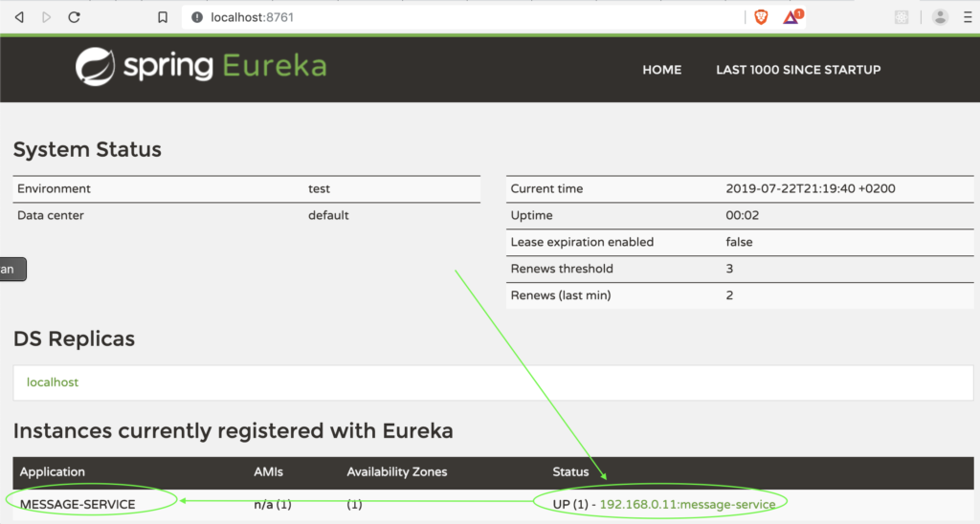Click the Status column header

pyautogui.click(x=570, y=471)
